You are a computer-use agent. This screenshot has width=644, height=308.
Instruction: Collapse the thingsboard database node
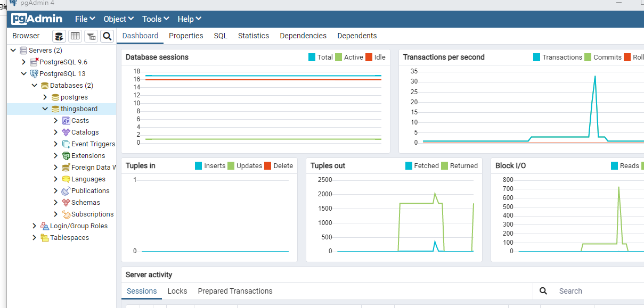[45, 109]
